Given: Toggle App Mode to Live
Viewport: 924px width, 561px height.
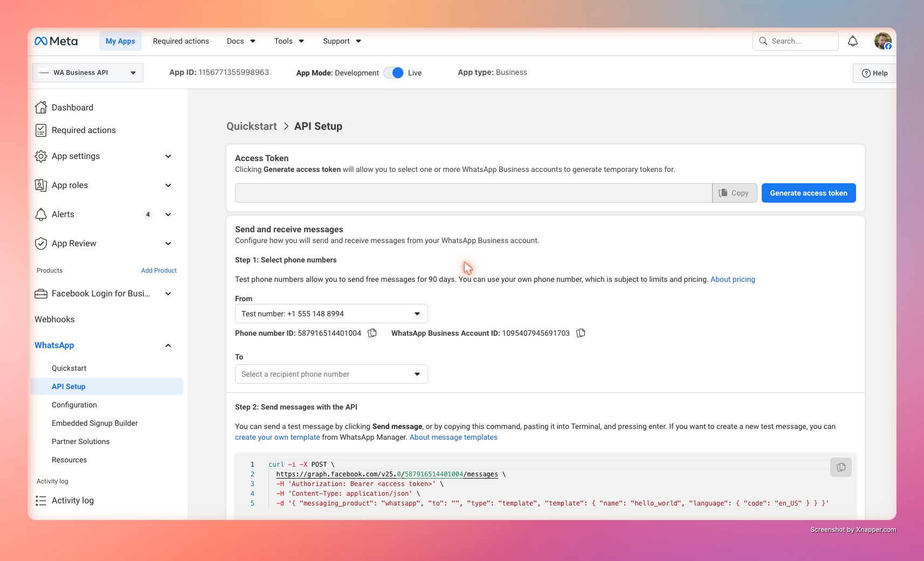Looking at the screenshot, I should coord(394,73).
